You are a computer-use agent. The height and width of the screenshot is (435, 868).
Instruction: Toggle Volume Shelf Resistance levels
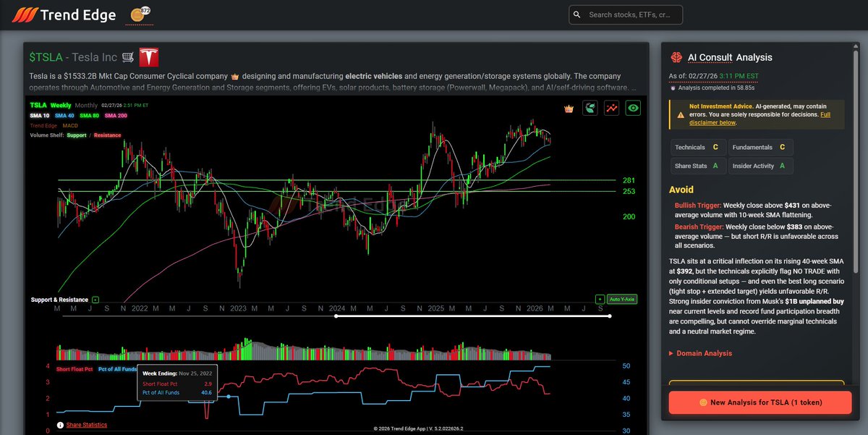[108, 135]
